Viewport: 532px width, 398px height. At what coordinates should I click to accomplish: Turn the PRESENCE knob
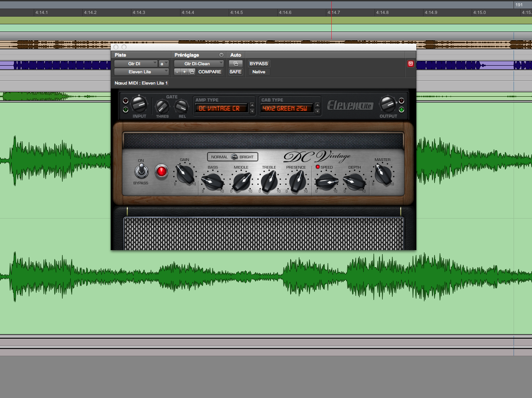[x=297, y=182]
